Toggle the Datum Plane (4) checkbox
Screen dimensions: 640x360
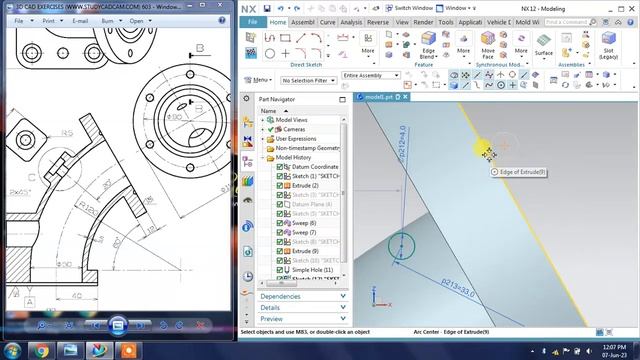point(280,204)
